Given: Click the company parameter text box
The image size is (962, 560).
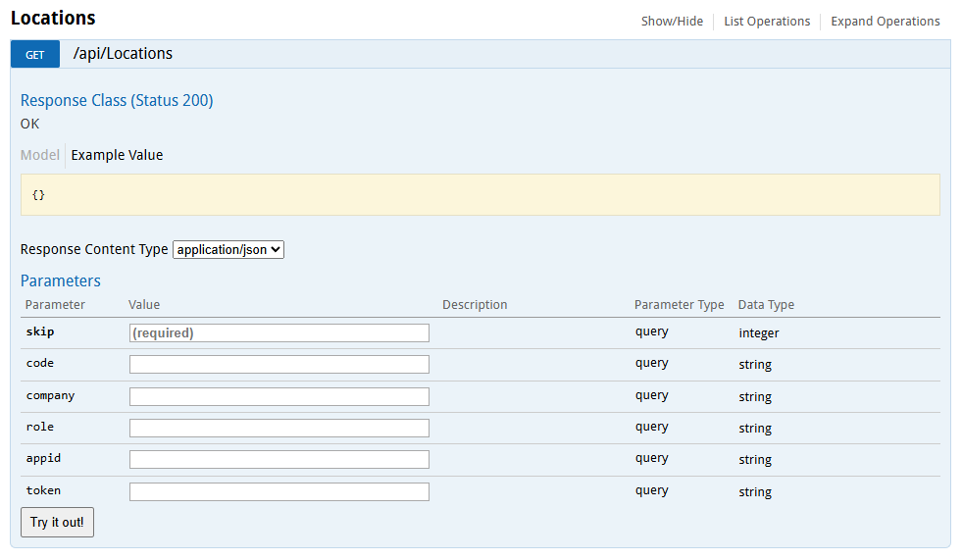Looking at the screenshot, I should point(279,396).
